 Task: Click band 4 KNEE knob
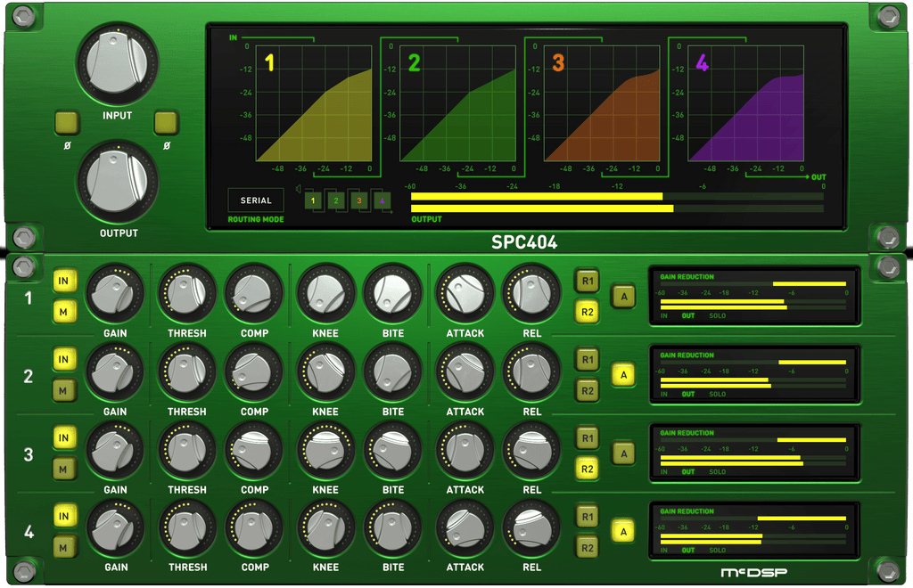[325, 528]
